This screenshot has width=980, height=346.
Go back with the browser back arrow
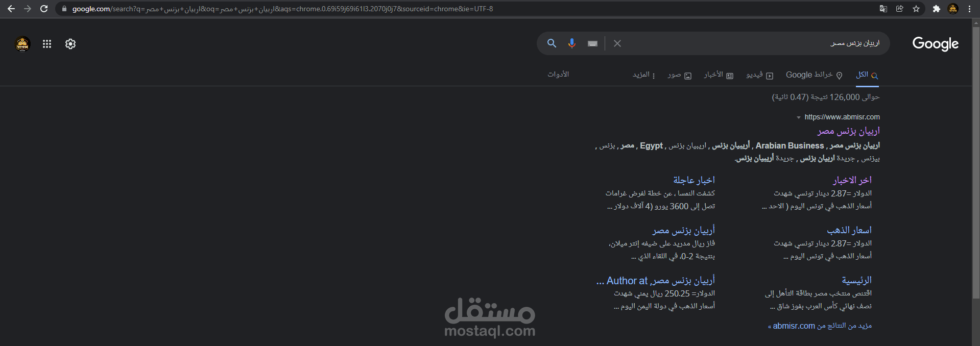(11, 9)
